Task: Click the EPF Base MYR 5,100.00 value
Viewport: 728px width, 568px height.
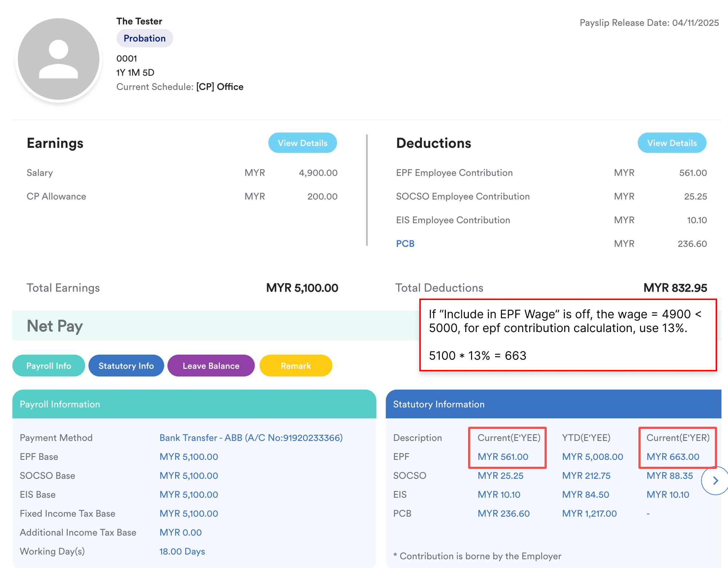Action: click(x=189, y=457)
